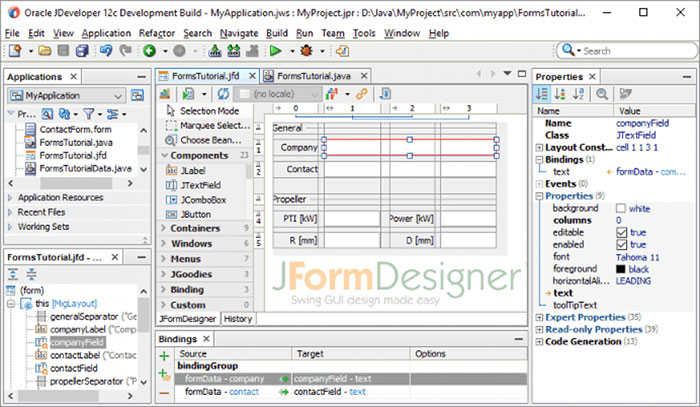
Task: Open the Navigate menu
Action: pyautogui.click(x=239, y=33)
